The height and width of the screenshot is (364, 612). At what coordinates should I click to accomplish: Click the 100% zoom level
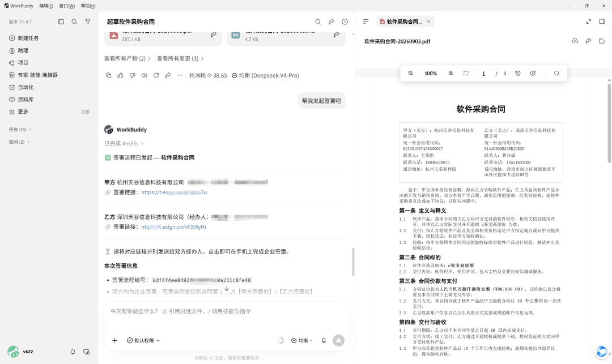[431, 73]
